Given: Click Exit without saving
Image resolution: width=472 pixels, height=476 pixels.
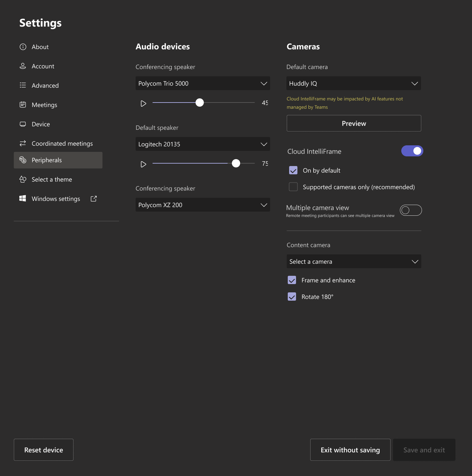Looking at the screenshot, I should (350, 450).
